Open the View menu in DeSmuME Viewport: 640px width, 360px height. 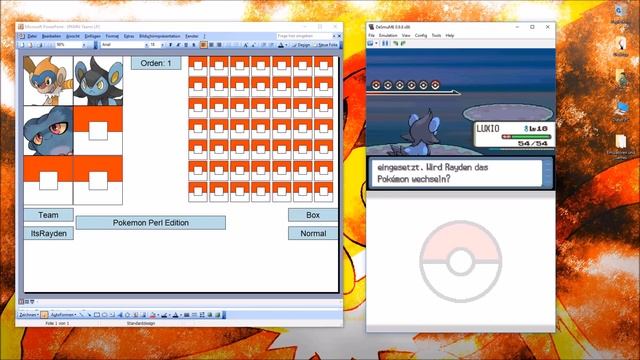click(x=406, y=36)
